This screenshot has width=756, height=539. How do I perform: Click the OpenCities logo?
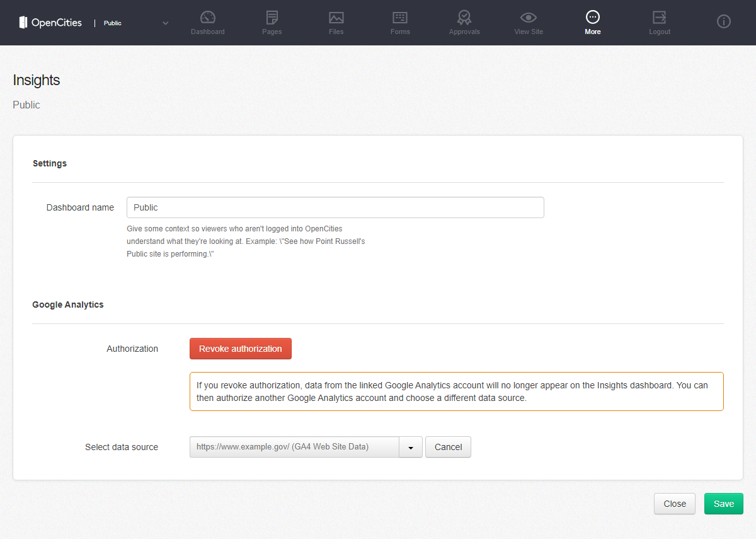(x=50, y=22)
